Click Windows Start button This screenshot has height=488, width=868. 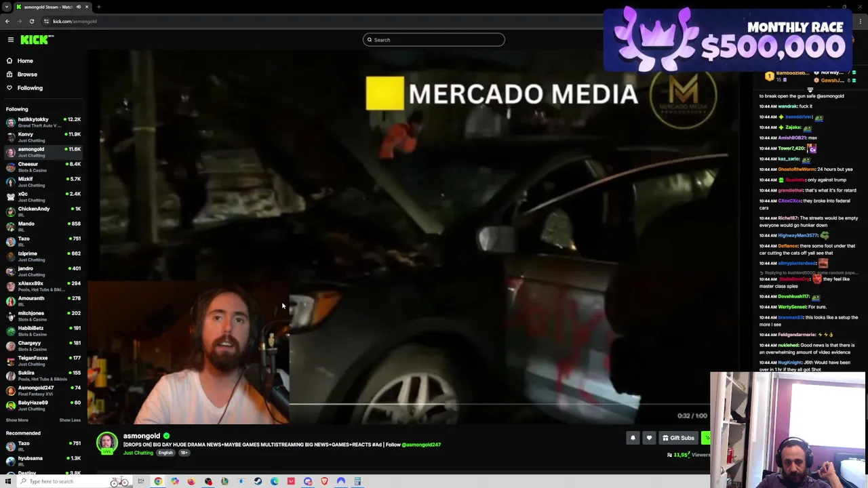point(7,481)
